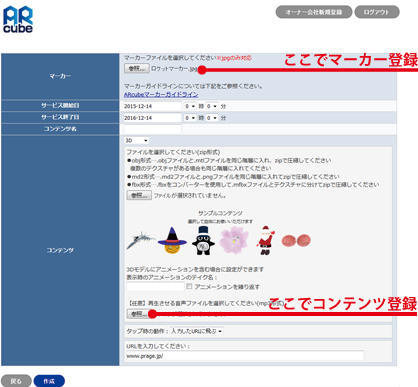This screenshot has width=418, height=387.
Task: Click the content name input field
Action: coord(153,129)
